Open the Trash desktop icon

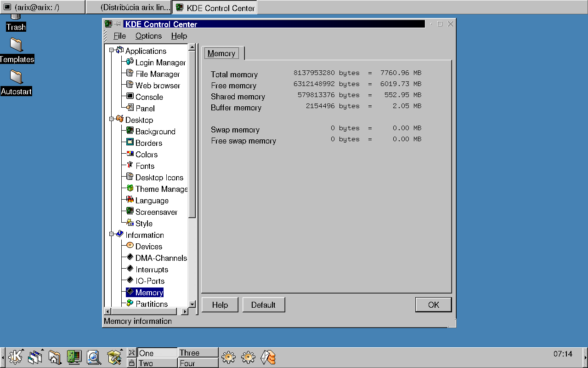[x=16, y=22]
